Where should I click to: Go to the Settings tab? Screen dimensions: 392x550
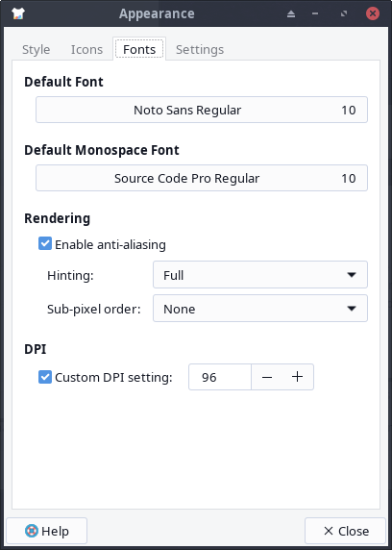(200, 49)
